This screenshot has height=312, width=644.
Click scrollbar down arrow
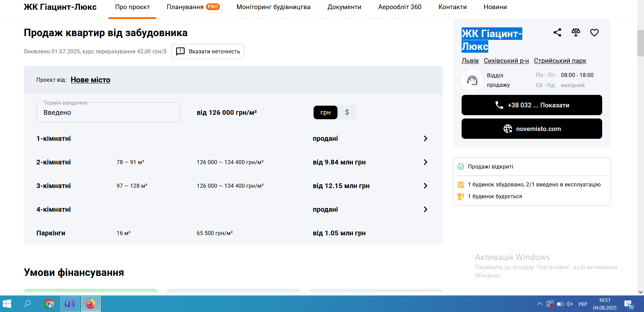641,292
